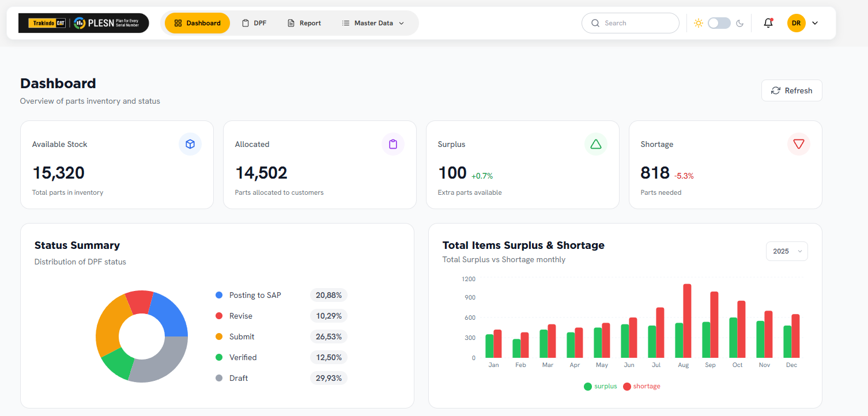Click the August red shortage bar
868x416 pixels.
(x=687, y=321)
